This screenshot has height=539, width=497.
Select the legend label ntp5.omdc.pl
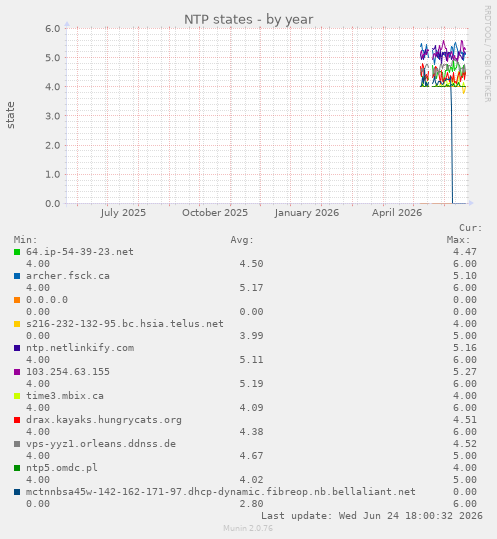coord(62,468)
